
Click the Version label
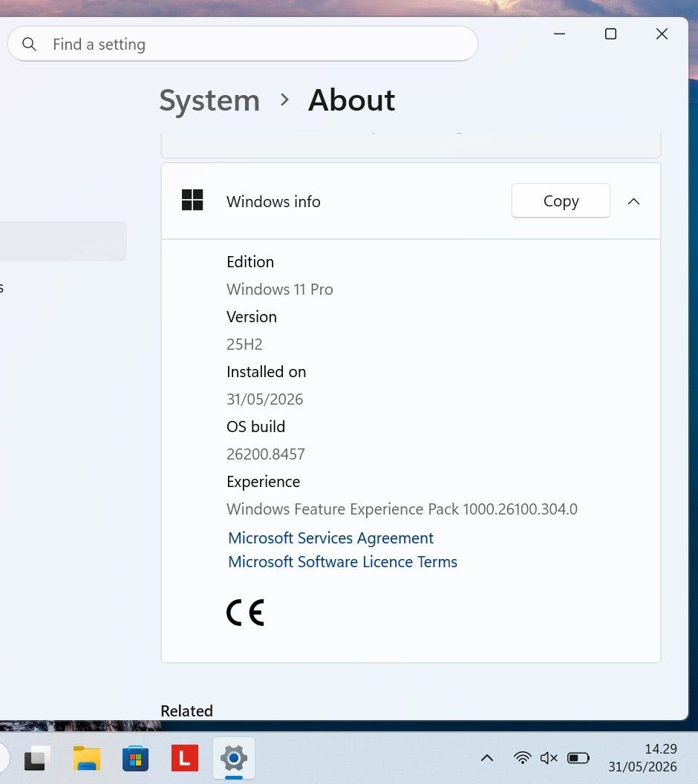[x=252, y=317]
